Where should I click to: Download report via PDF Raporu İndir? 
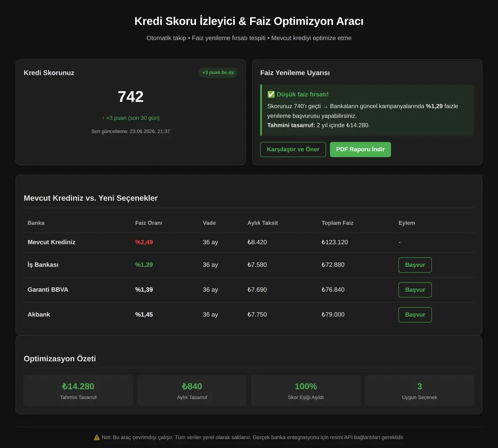[360, 149]
